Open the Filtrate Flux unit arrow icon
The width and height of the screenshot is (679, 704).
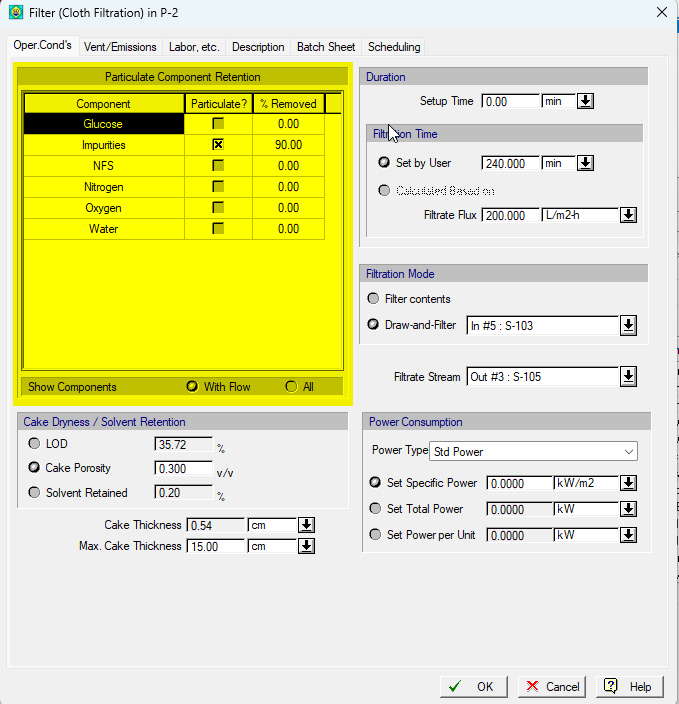click(x=628, y=215)
